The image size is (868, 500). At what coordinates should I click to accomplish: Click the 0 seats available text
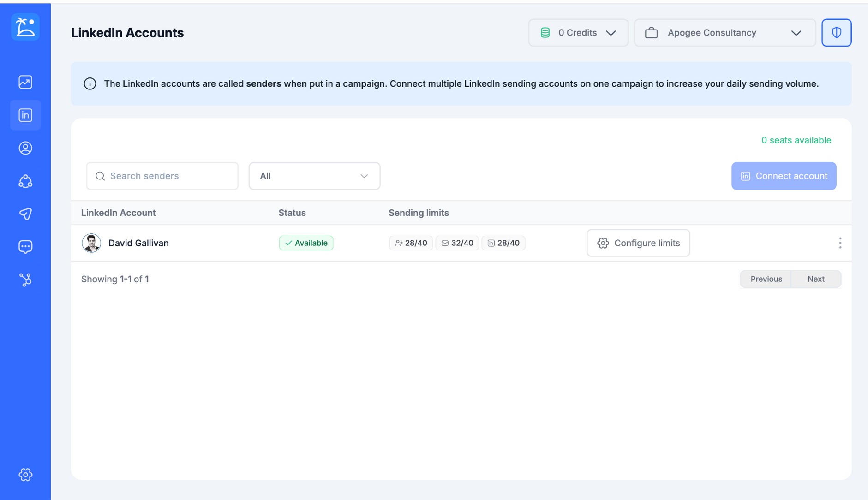[x=796, y=140]
